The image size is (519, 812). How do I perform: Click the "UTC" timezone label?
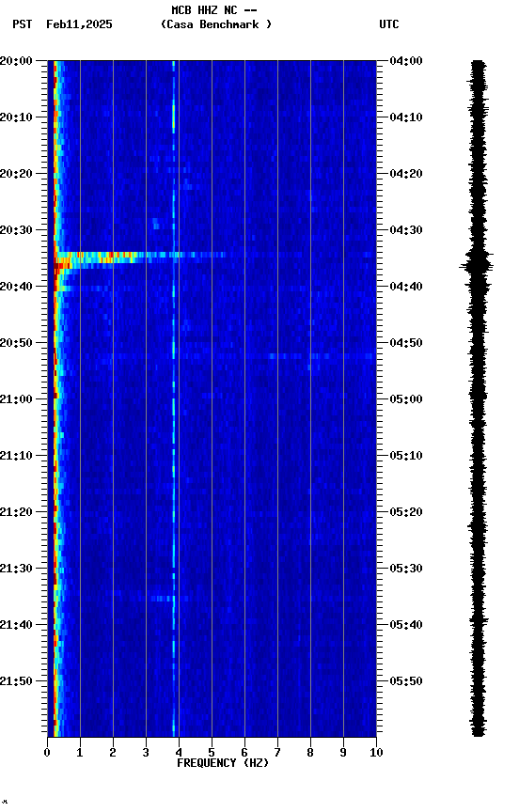coord(389,24)
